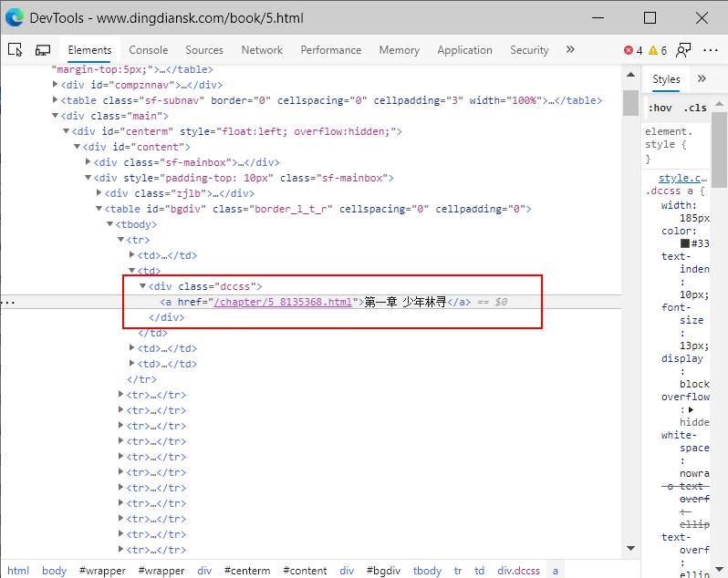Image resolution: width=728 pixels, height=578 pixels.
Task: Expand the overflow property triangle in Styles
Action: click(x=691, y=409)
